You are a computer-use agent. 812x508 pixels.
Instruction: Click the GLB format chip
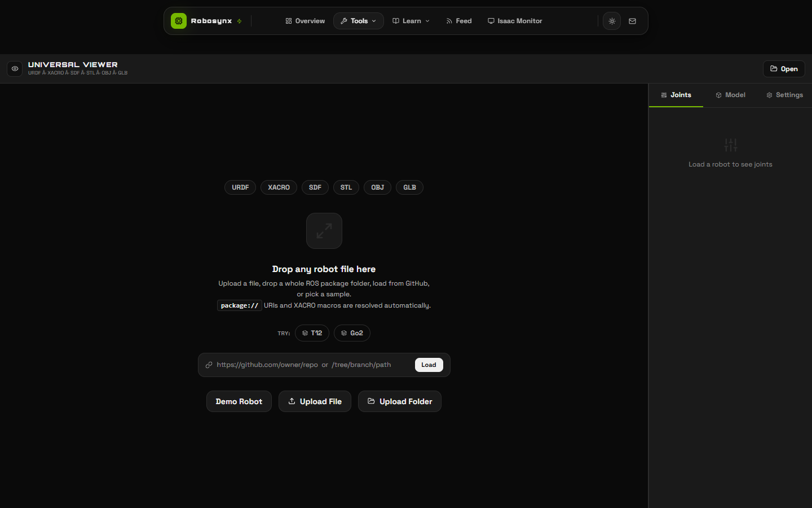(x=409, y=187)
